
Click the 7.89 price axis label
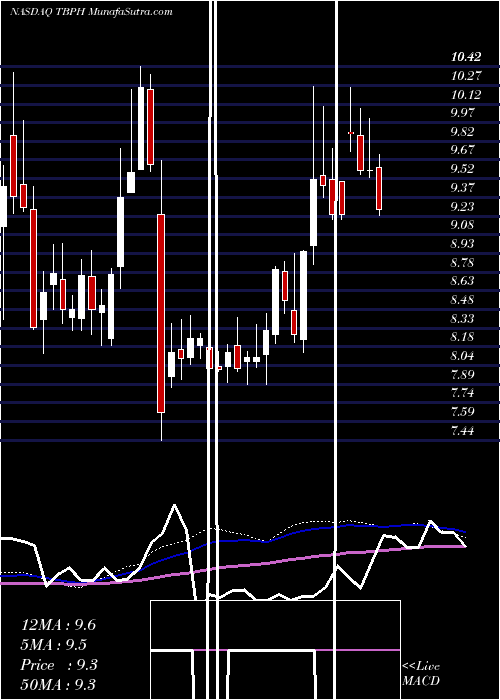tap(462, 375)
